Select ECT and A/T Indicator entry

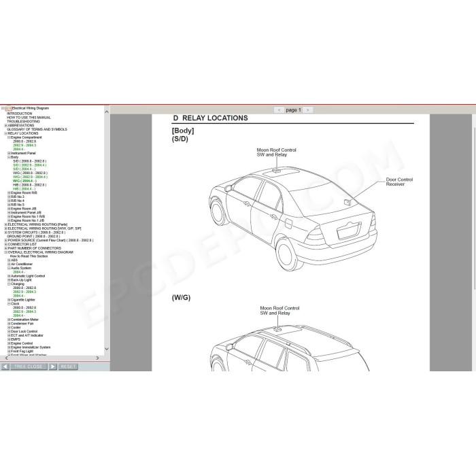pos(27,335)
